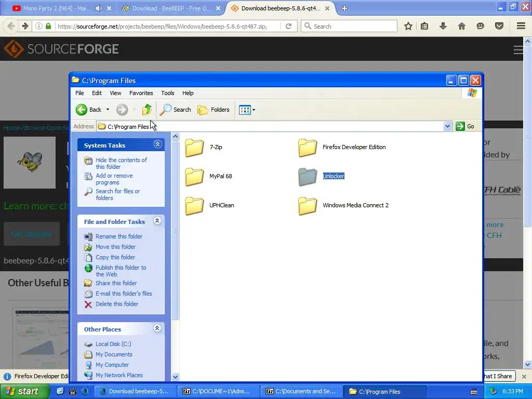Open the View menu in Explorer

115,93
